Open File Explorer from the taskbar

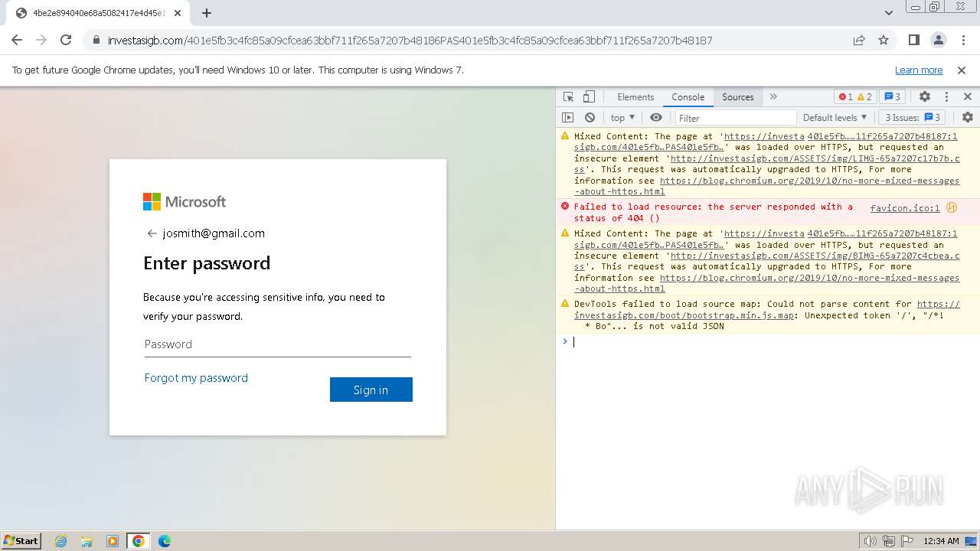(87, 541)
